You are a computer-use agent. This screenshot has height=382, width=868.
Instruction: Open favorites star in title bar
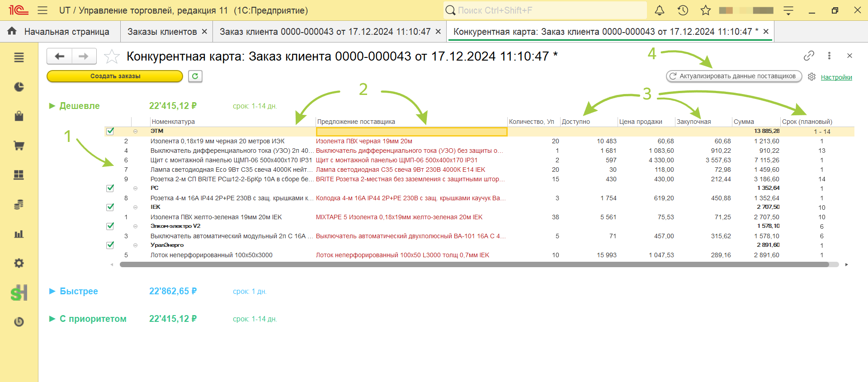pos(706,10)
